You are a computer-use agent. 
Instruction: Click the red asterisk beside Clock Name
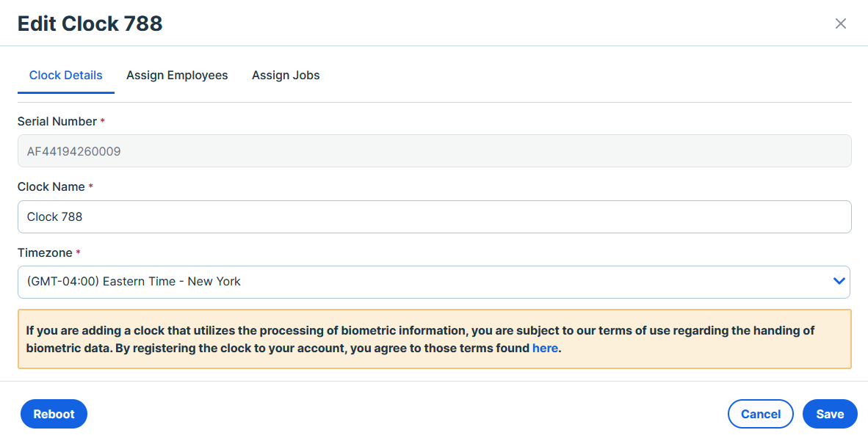click(91, 186)
